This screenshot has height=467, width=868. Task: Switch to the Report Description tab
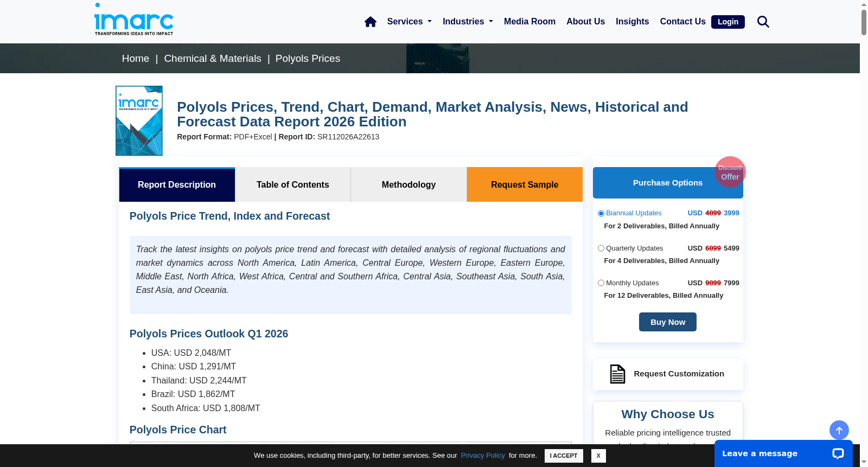[177, 184]
